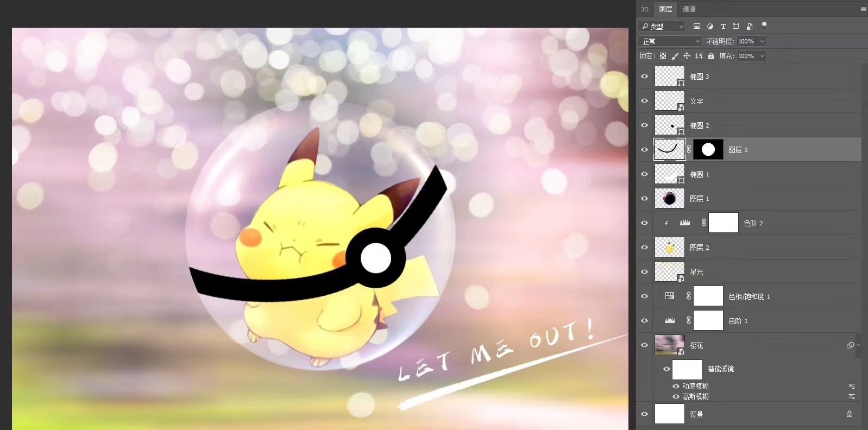The width and height of the screenshot is (868, 430).
Task: Open blending options for 动感模糊 filter
Action: point(851,386)
